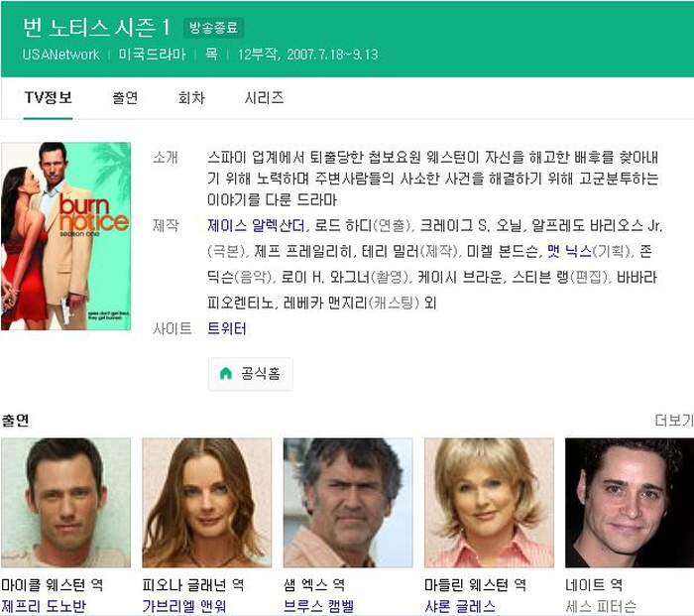Open the 맷 닉스 producer link
This screenshot has height=616, width=694.
tap(569, 251)
